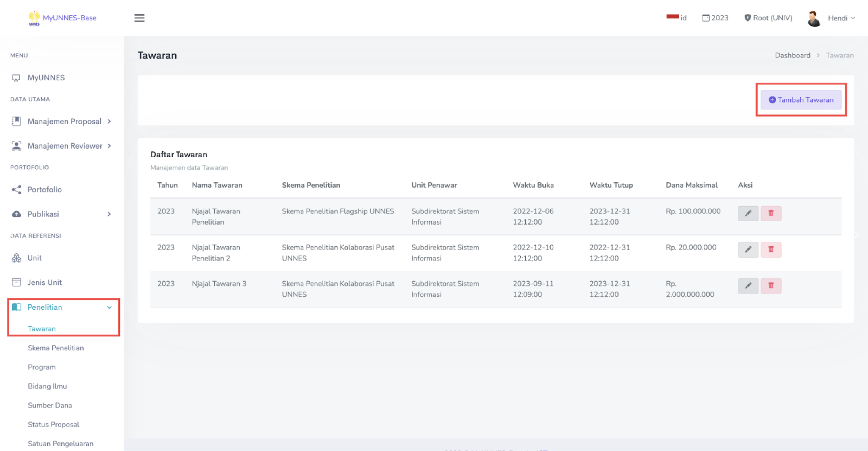The image size is (868, 451).
Task: Select Sumber Dana in the sidebar
Action: [x=50, y=405]
